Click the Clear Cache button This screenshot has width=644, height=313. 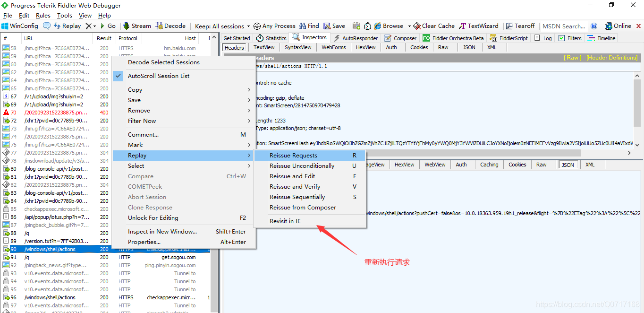click(x=434, y=26)
